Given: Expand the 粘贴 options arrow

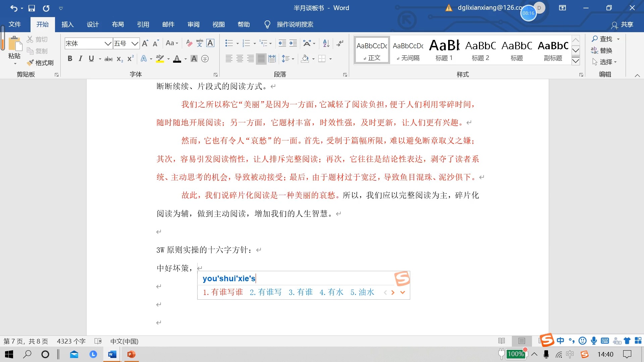Looking at the screenshot, I should pyautogui.click(x=15, y=64).
